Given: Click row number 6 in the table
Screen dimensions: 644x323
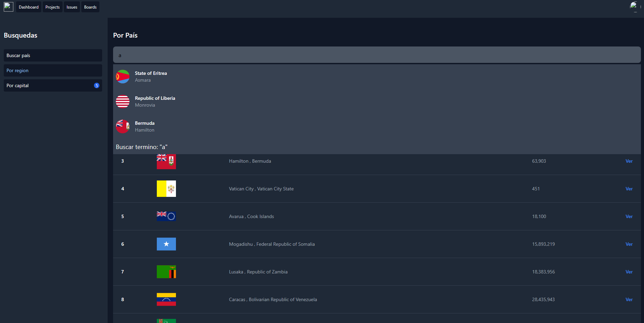Looking at the screenshot, I should click(123, 244).
